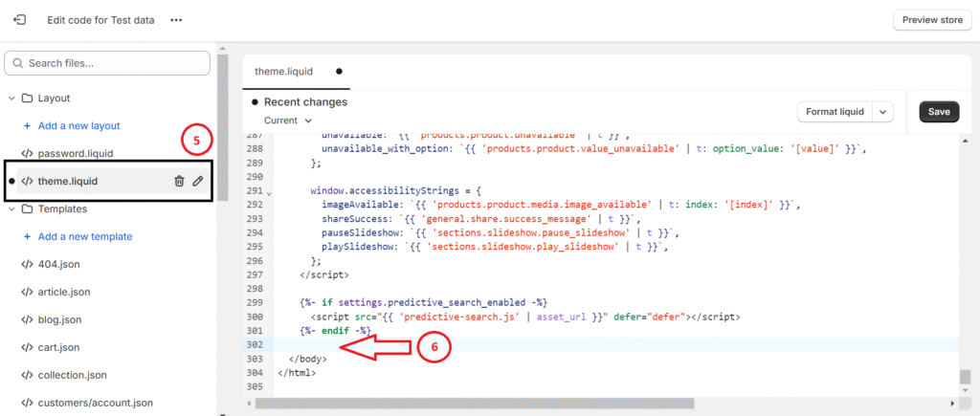Open the three-dot more actions menu
The width and height of the screenshot is (980, 416).
coord(175,19)
